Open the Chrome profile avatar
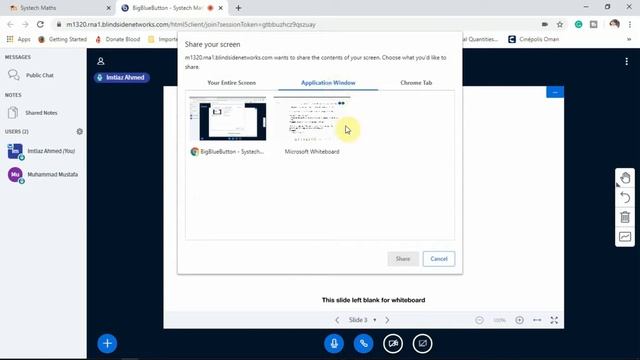The width and height of the screenshot is (640, 360). click(614, 24)
